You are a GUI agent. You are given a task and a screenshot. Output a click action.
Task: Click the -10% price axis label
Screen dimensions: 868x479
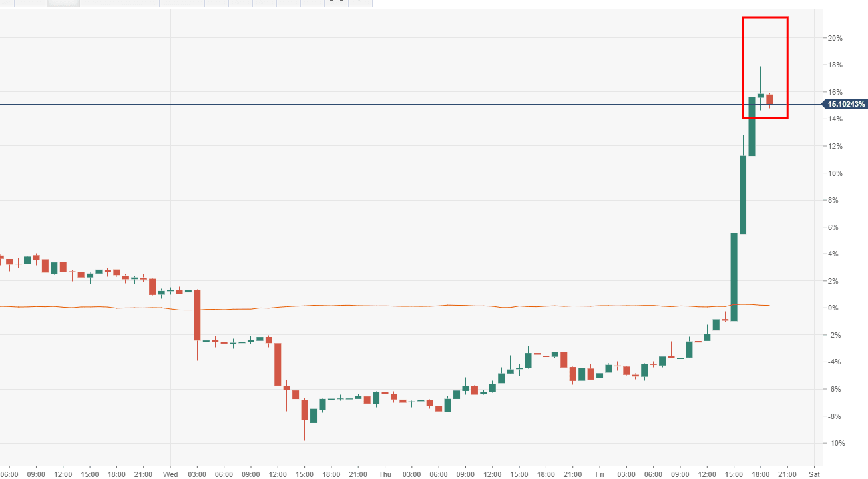click(x=835, y=444)
